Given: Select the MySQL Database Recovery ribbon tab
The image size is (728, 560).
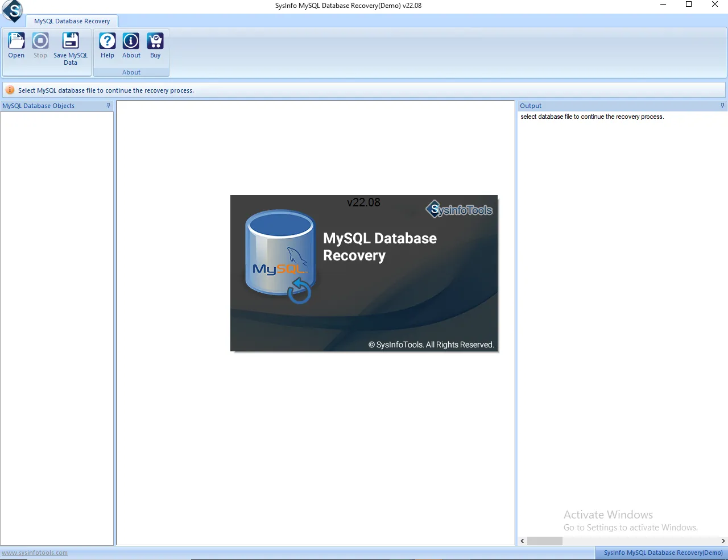Looking at the screenshot, I should pyautogui.click(x=72, y=21).
